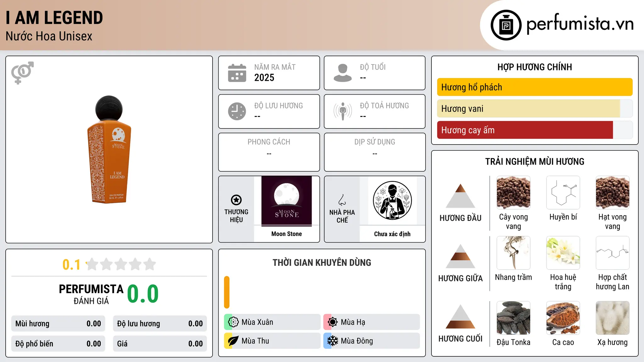Select the THỜI GIAN KHUYÊN DÙNG heading
This screenshot has height=362, width=644.
pos(322,262)
